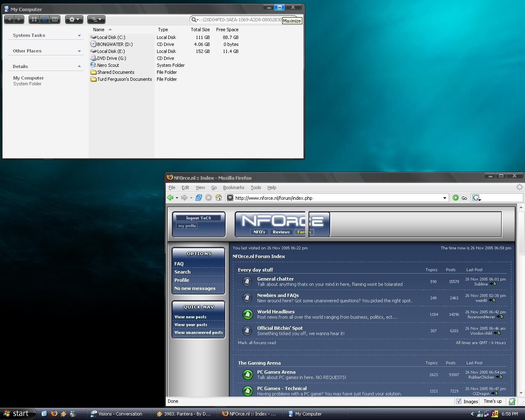Click the ZoneAlarm tray icon
The image size is (525, 420).
[x=495, y=414]
